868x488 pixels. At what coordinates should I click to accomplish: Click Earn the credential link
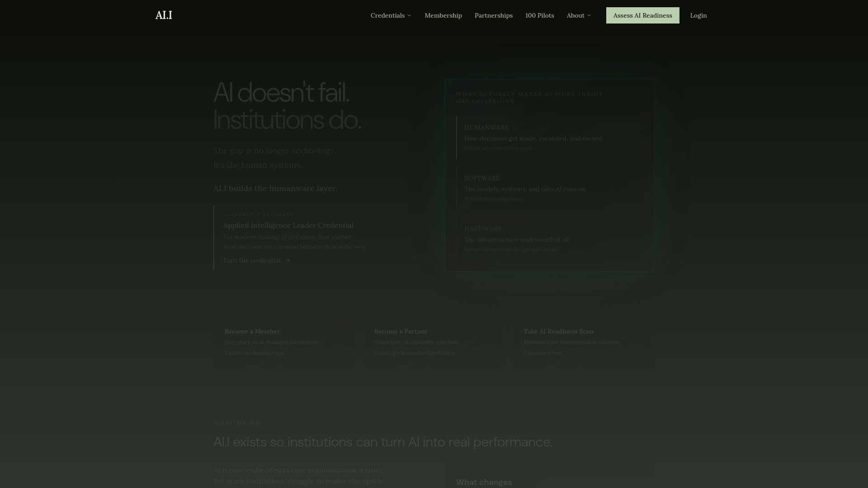[x=252, y=261]
